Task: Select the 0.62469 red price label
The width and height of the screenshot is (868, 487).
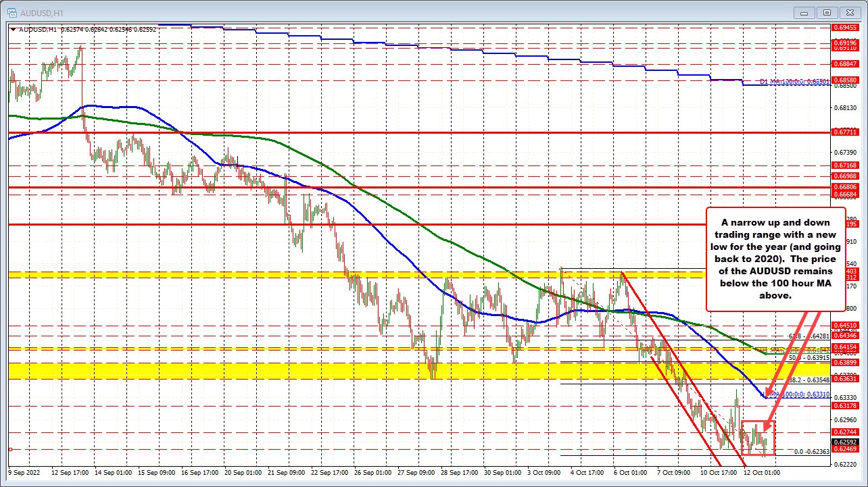Action: coord(844,449)
